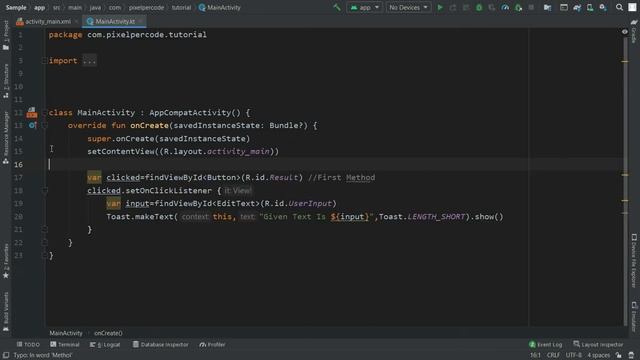
Task: Toggle the read-only lock icon in status bar
Action: pos(619,355)
